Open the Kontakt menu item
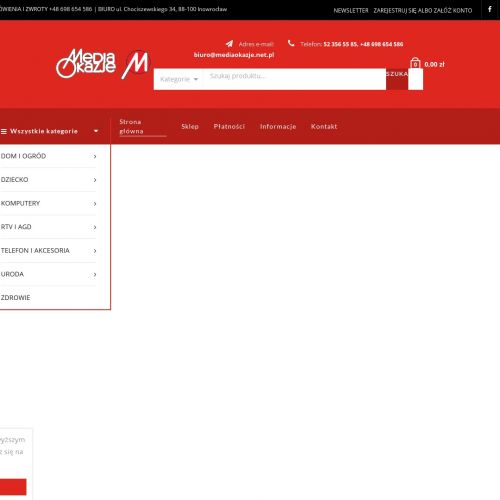This screenshot has height=500, width=500. pos(324,127)
